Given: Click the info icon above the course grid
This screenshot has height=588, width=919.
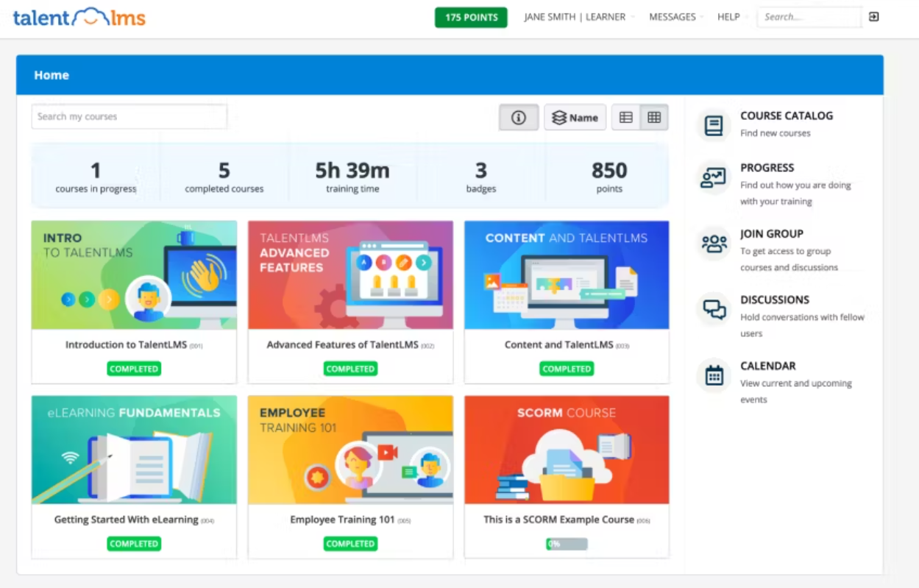Looking at the screenshot, I should pos(519,117).
